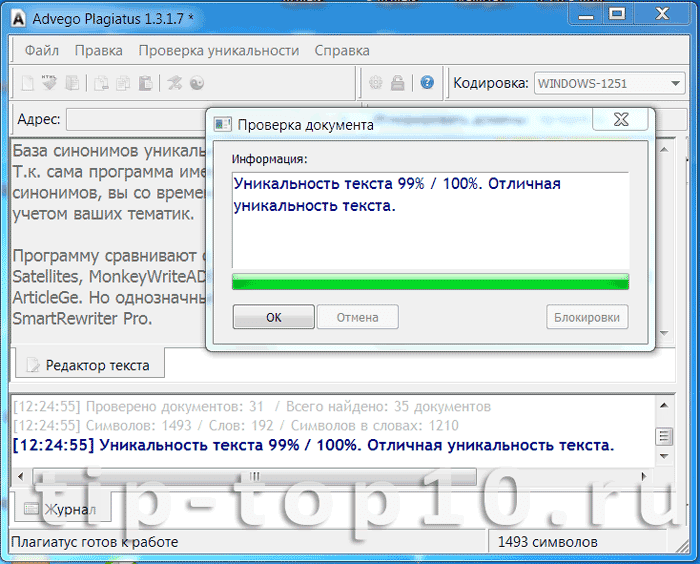Open the Кодировка WINDOWS-1251 dropdown
The height and width of the screenshot is (564, 700).
[609, 84]
